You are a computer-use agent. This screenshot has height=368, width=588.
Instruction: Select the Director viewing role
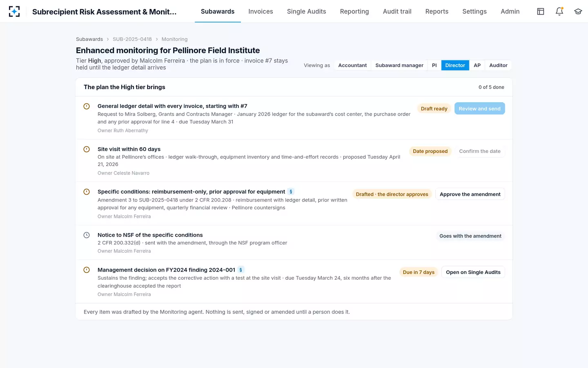(455, 65)
